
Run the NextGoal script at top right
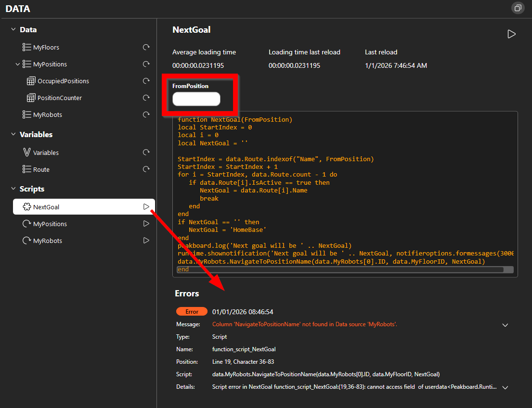click(511, 34)
